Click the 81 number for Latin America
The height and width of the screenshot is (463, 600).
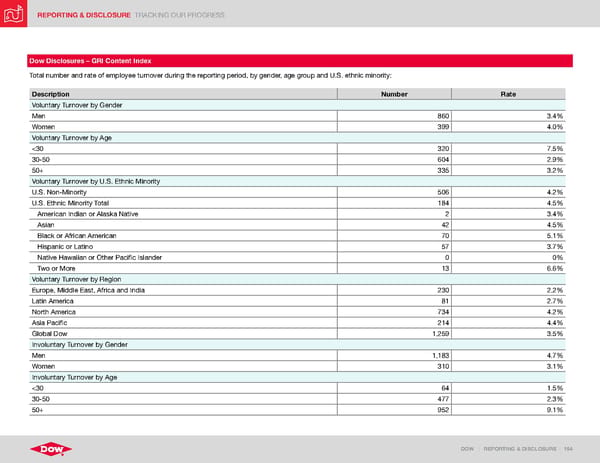pos(395,301)
